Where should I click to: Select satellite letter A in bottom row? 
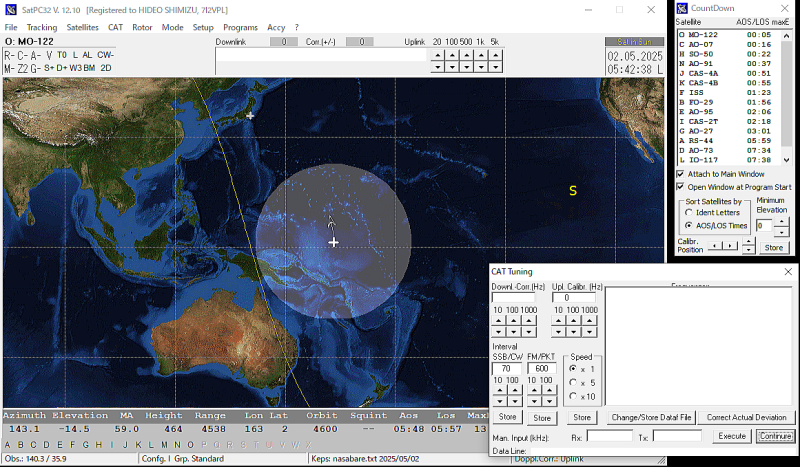tap(7, 445)
